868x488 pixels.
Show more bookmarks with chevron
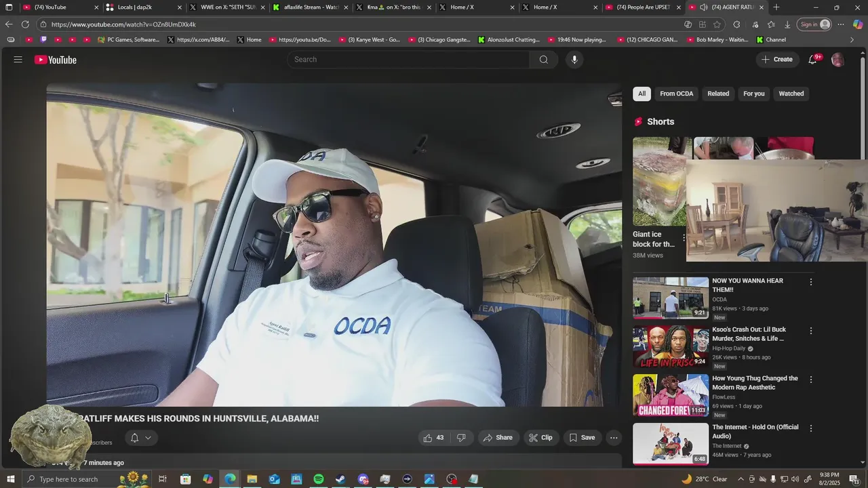(852, 39)
